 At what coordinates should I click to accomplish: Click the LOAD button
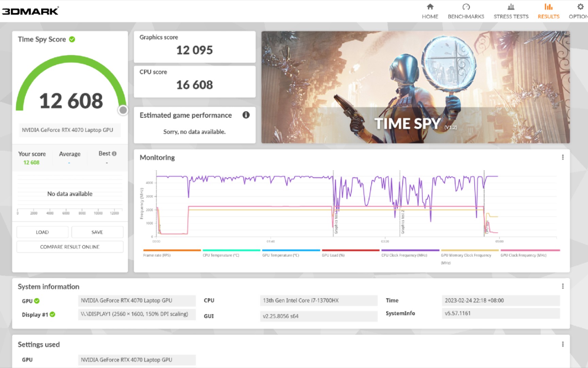click(x=42, y=232)
